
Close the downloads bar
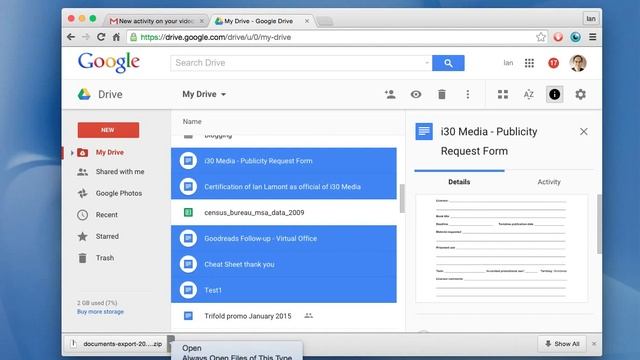click(x=594, y=344)
